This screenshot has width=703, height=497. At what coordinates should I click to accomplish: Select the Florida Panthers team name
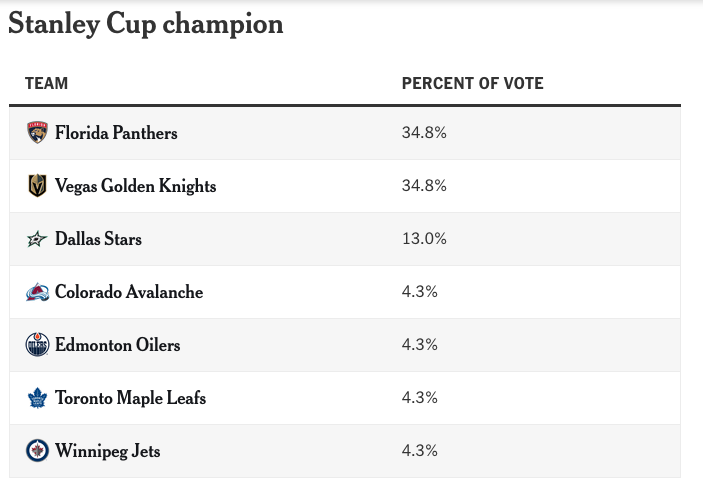pyautogui.click(x=116, y=133)
